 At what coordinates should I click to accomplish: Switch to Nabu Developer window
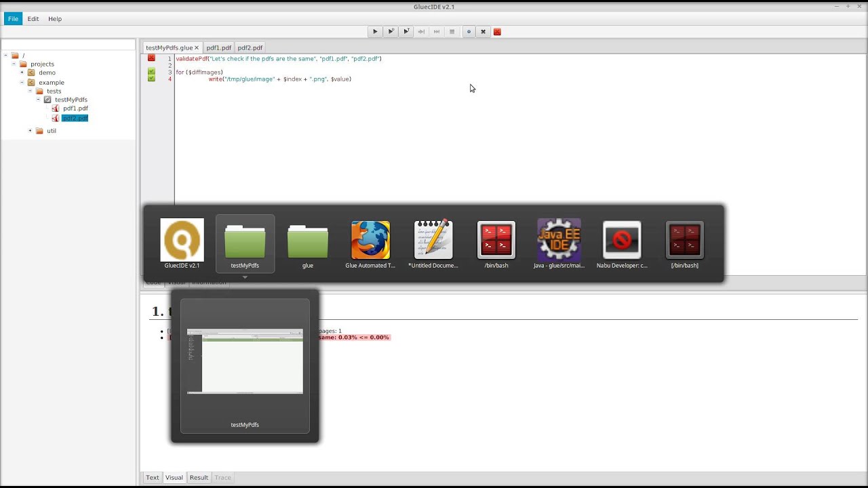[x=622, y=243]
